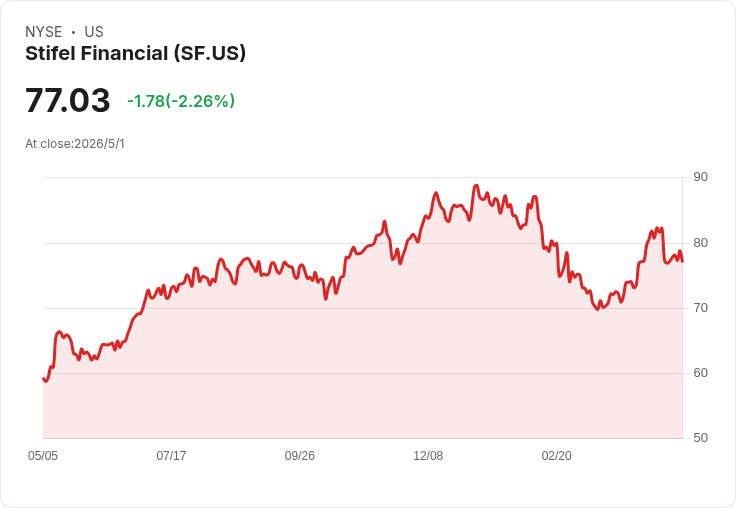Select the 12/08 date axis label
Viewport: 736px width, 508px height.
click(428, 456)
